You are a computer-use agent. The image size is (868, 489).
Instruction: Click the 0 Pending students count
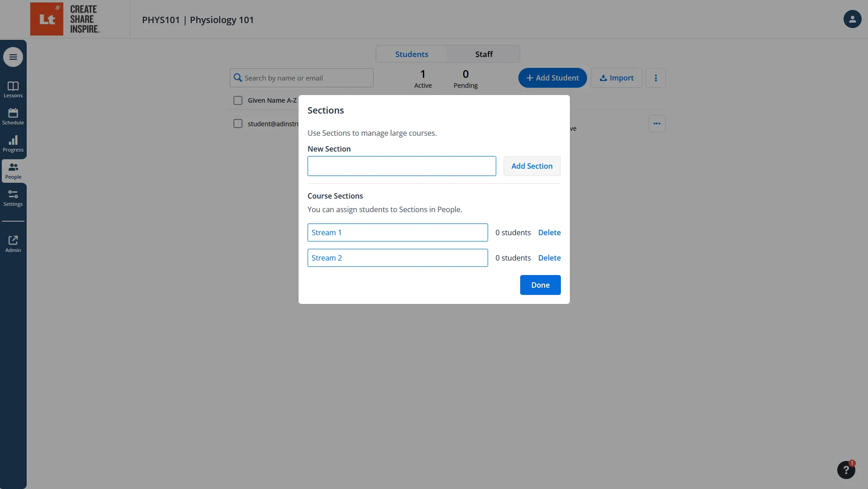click(465, 79)
